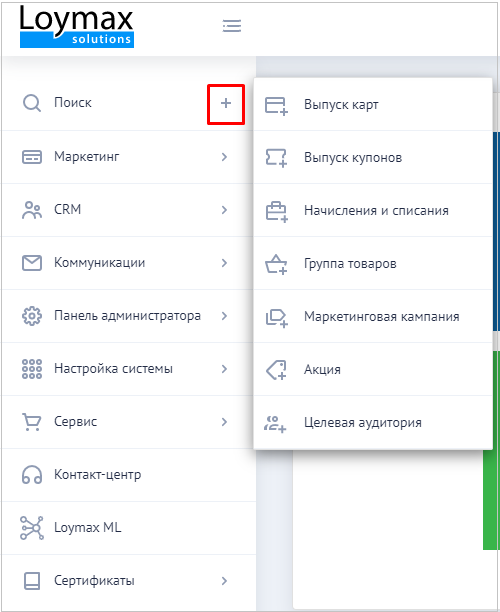Click the Loymax ML network icon
The image size is (500, 612).
pos(32,528)
